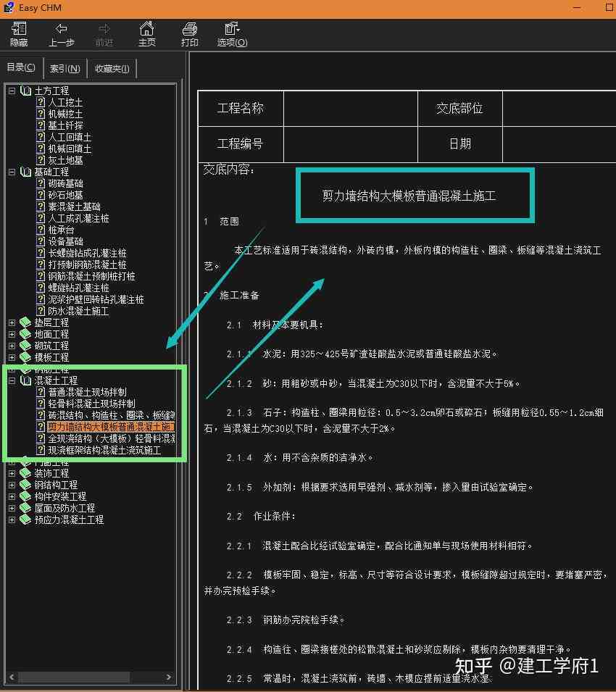616x692 pixels.
Task: Open the 机械挖土 topic
Action: 65,114
